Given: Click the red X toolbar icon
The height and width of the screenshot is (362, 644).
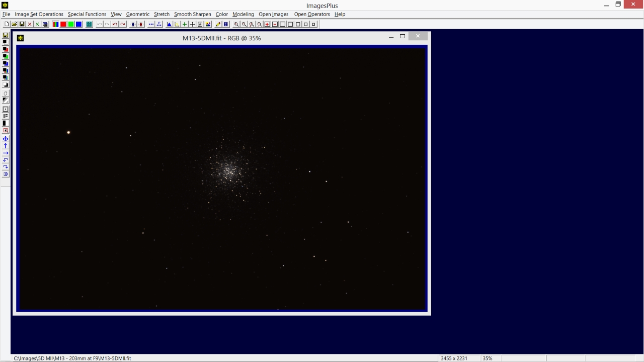Looking at the screenshot, I should (30, 24).
